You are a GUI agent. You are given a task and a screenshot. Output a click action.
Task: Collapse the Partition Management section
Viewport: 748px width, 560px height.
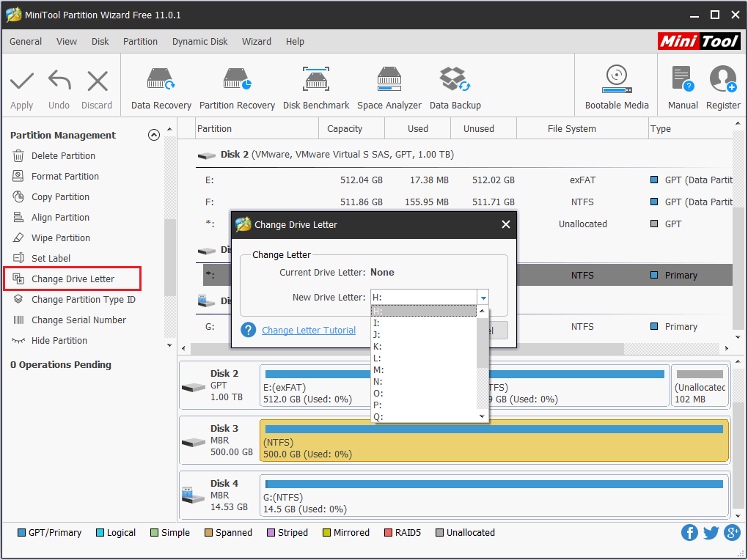coord(153,135)
